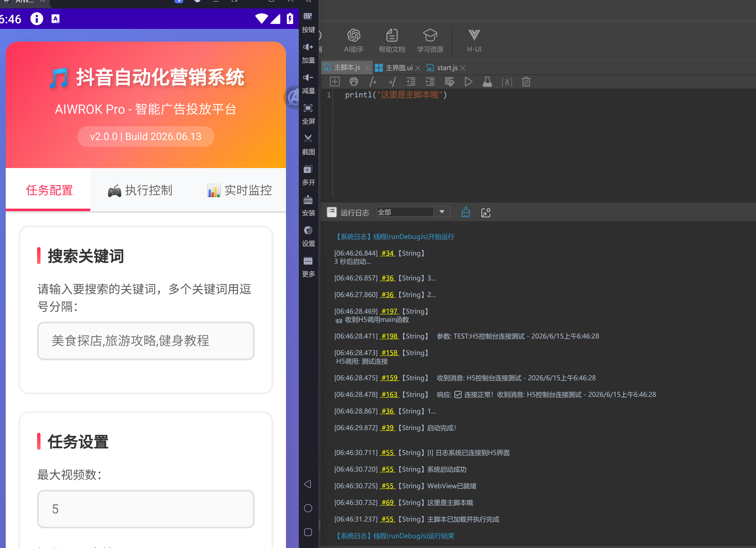Image resolution: width=756 pixels, height=548 pixels.
Task: Click the 运行日志 log panel icon
Action: pyautogui.click(x=332, y=212)
